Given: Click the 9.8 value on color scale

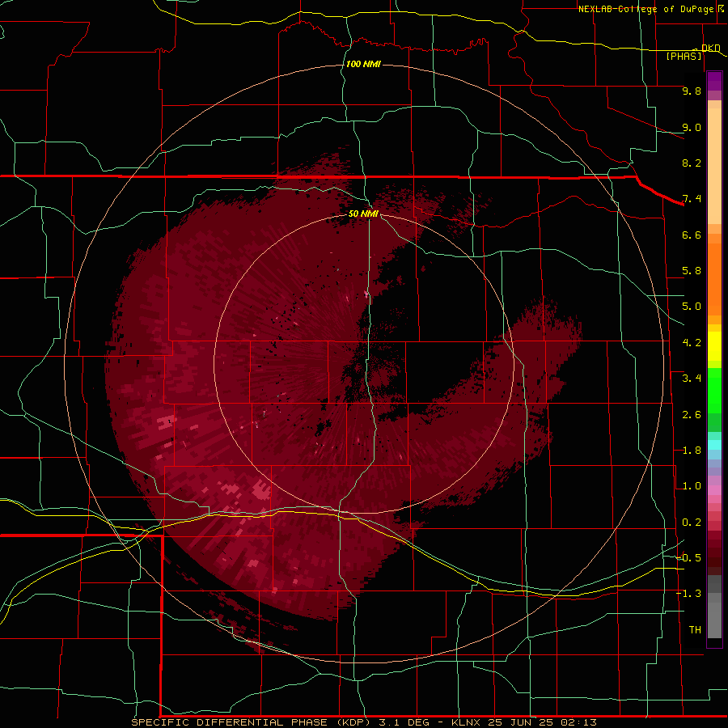Looking at the screenshot, I should tap(692, 91).
